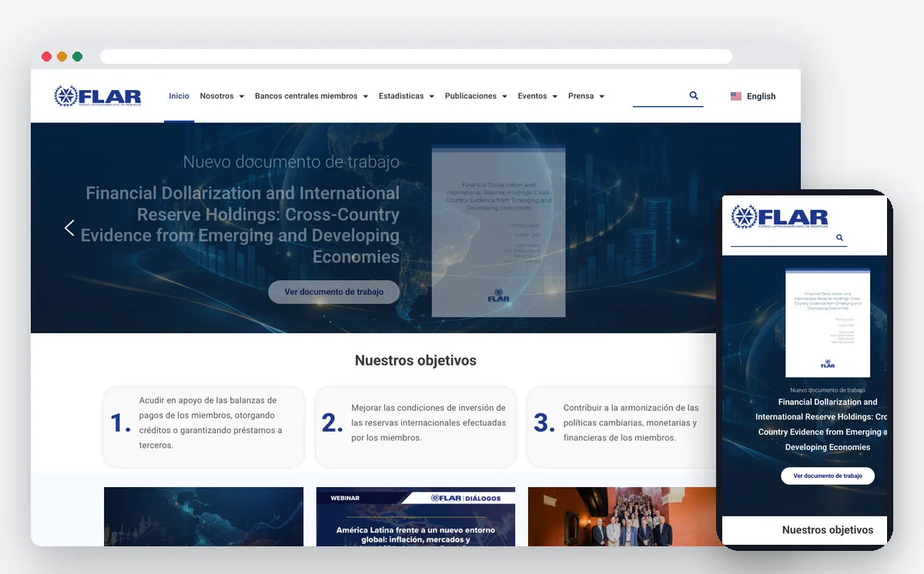This screenshot has height=574, width=924.
Task: Click the red close window dot
Action: point(46,57)
